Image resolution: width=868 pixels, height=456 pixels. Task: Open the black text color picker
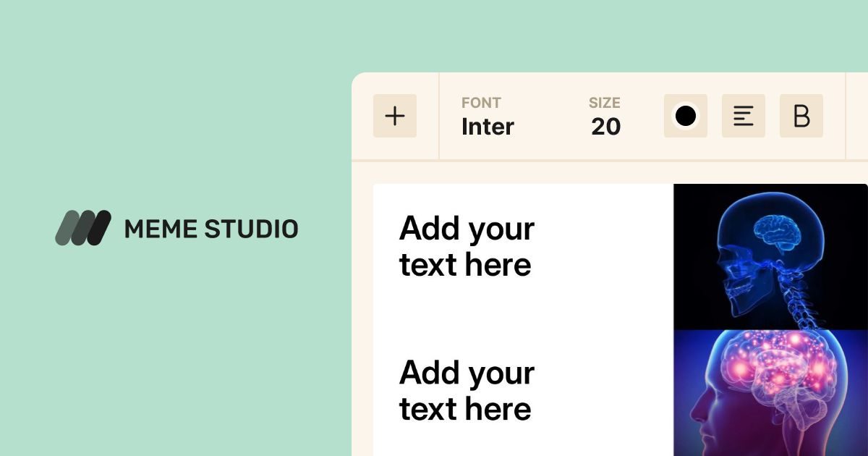(686, 116)
